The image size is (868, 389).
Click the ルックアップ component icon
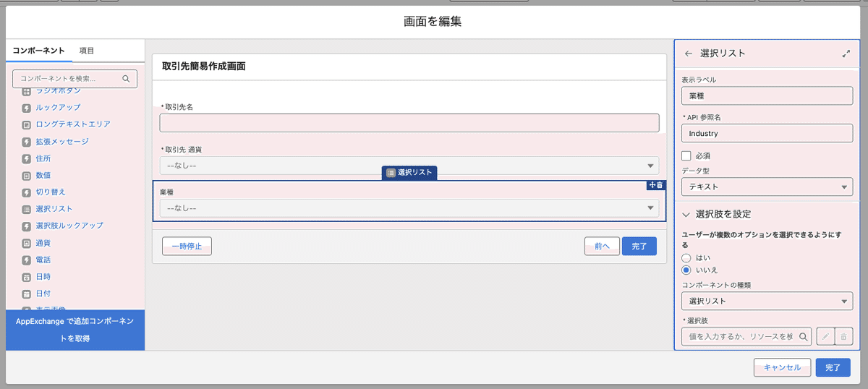tap(26, 107)
